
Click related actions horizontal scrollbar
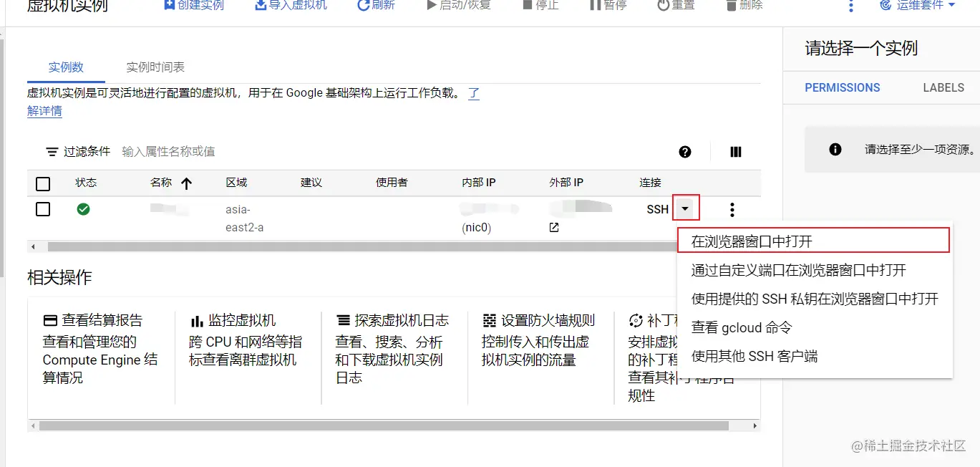click(384, 425)
